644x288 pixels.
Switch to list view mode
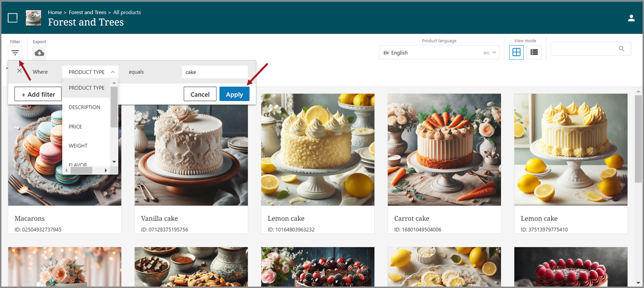click(x=534, y=53)
